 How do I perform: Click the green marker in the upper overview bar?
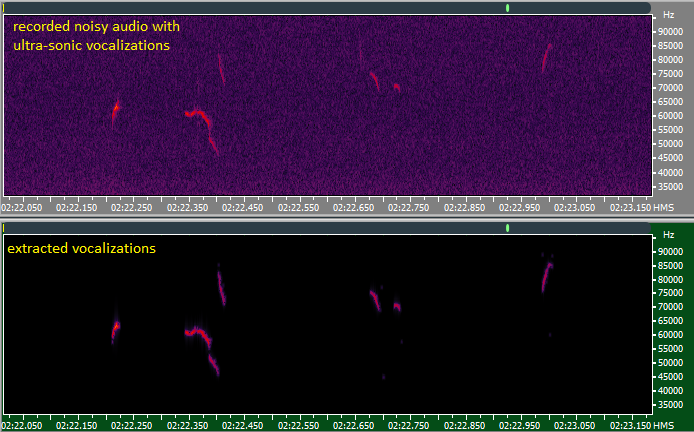coord(508,7)
